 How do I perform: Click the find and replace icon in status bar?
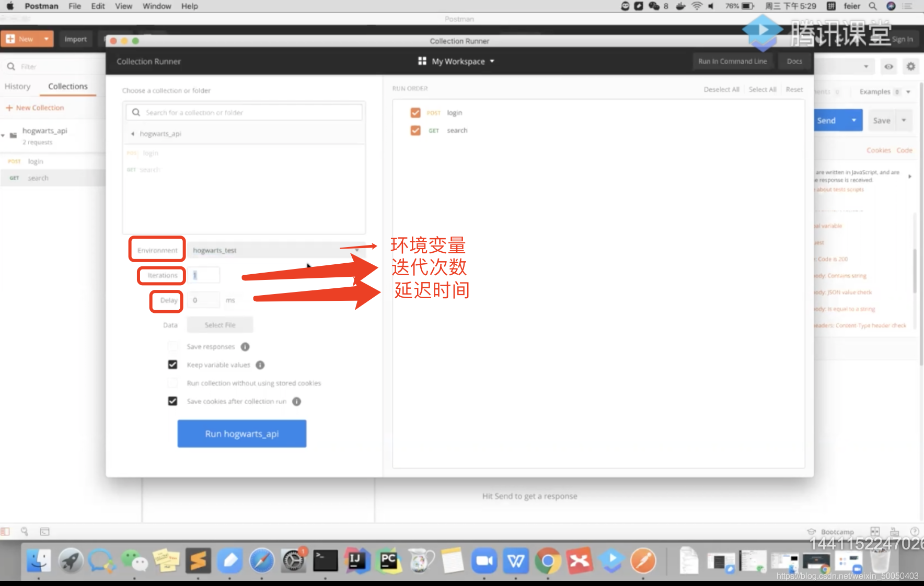click(24, 532)
